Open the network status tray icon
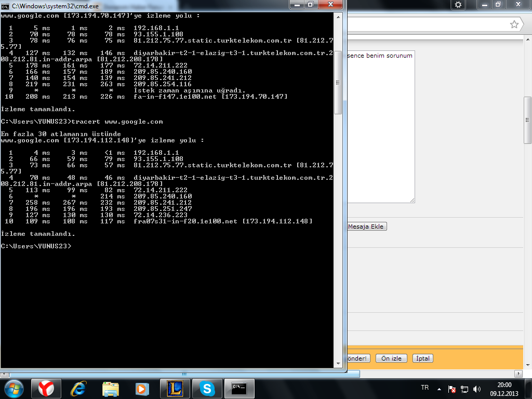Screen dimensions: 532x399 click(464, 389)
